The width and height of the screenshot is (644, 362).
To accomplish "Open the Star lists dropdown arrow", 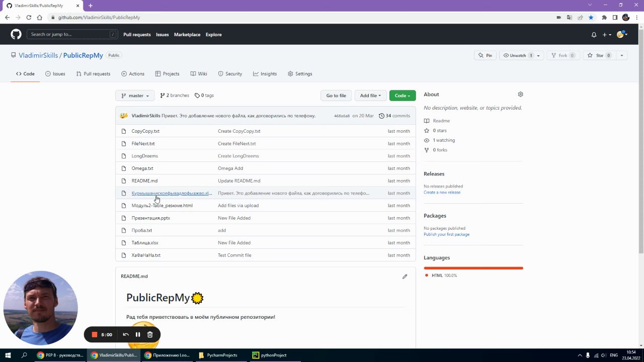I will coord(621,55).
